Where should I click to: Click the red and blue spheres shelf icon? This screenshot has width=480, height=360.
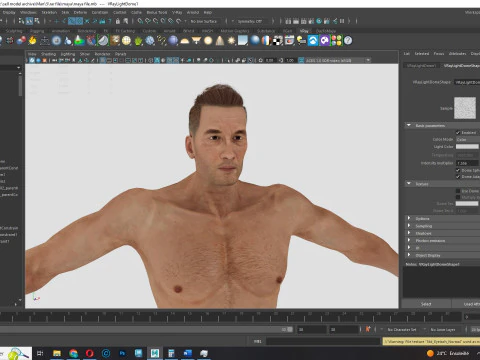point(21,41)
